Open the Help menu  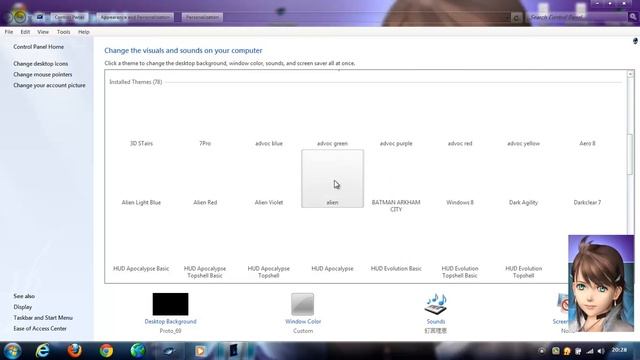pyautogui.click(x=84, y=32)
